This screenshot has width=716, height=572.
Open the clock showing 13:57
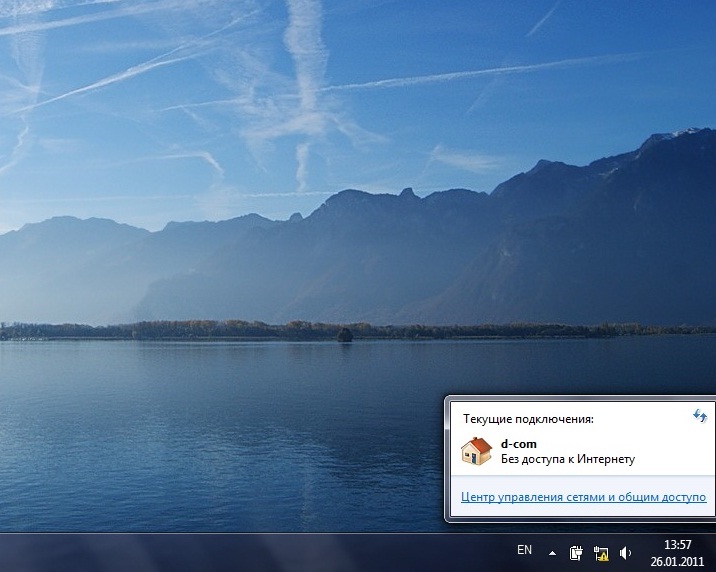click(677, 545)
